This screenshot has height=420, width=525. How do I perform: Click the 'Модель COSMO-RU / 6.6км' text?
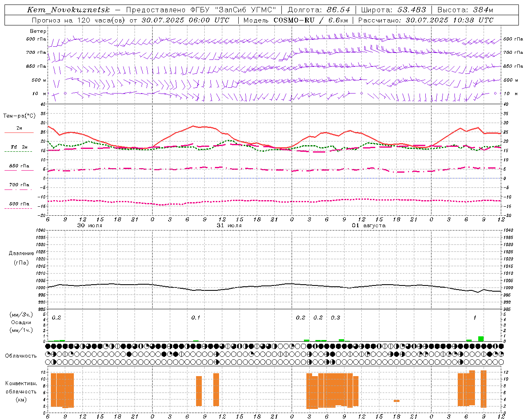pyautogui.click(x=296, y=20)
